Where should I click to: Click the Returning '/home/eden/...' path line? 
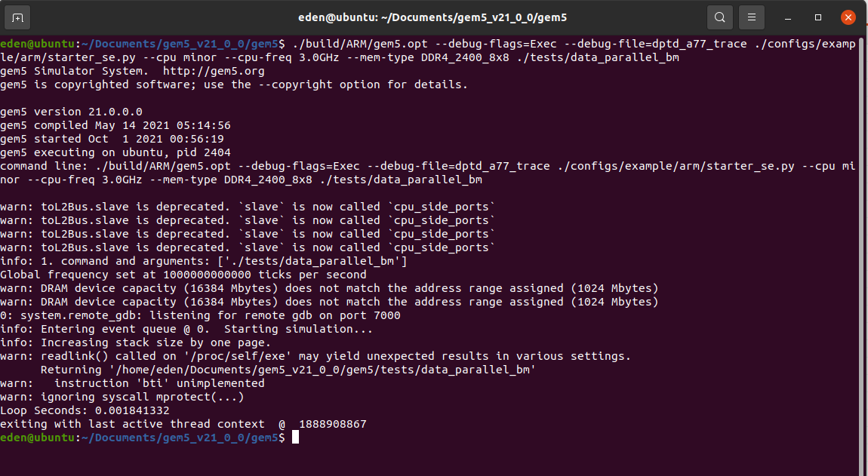coord(288,370)
